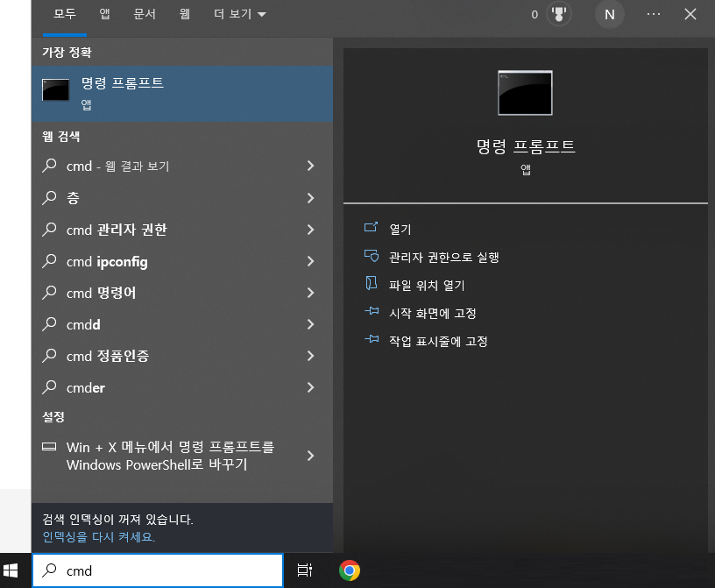Choose 작업 표시줄에 고정
Image resolution: width=715 pixels, height=588 pixels.
click(438, 341)
